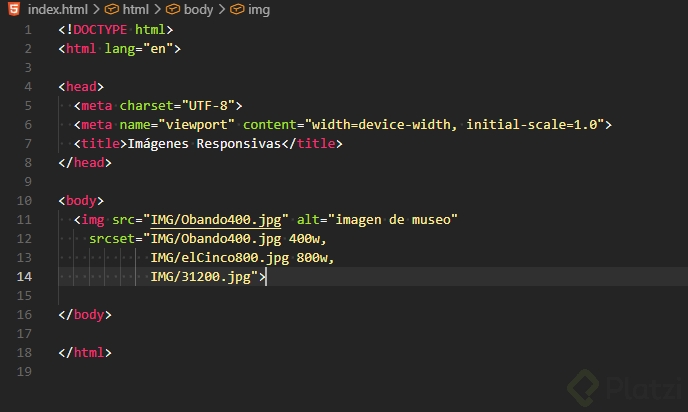Click line number 14 in gutter

24,276
